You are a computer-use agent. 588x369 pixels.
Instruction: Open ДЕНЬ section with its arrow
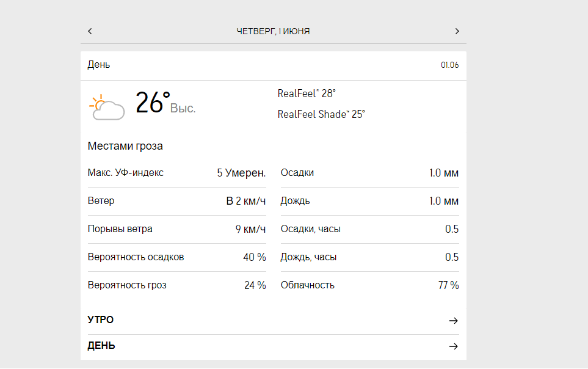452,346
